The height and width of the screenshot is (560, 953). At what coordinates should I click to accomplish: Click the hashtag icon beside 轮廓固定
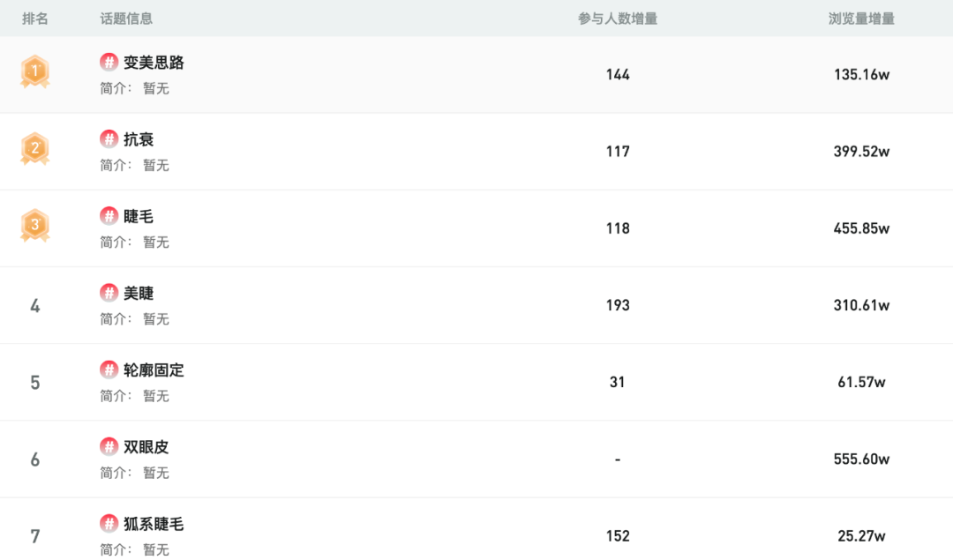tap(109, 370)
